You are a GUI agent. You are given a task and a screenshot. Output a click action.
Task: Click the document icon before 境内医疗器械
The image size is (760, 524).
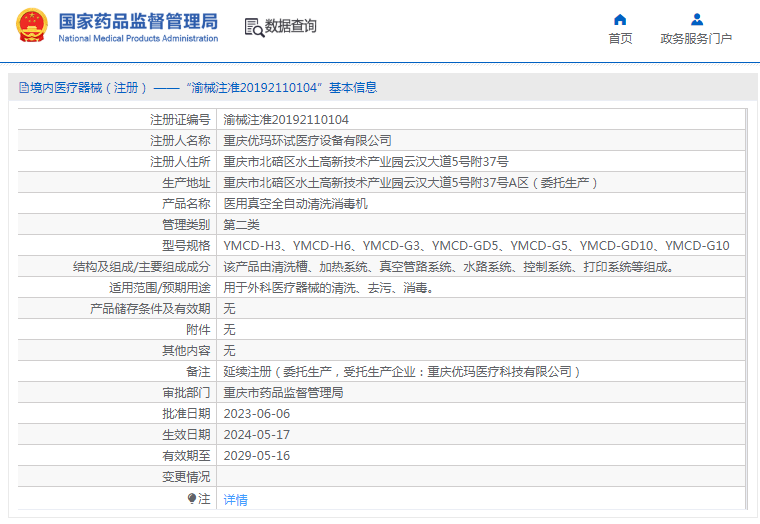pyautogui.click(x=24, y=88)
